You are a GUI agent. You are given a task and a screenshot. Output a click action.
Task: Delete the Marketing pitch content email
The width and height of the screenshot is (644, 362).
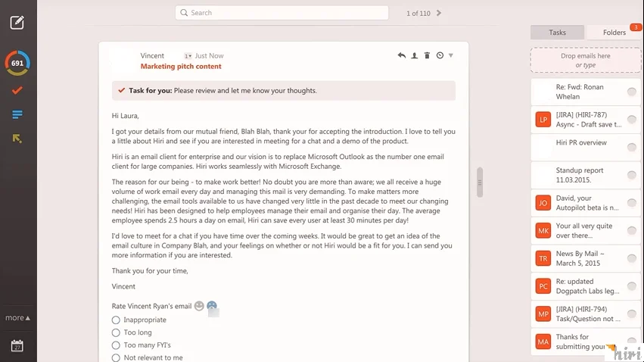[x=427, y=55]
